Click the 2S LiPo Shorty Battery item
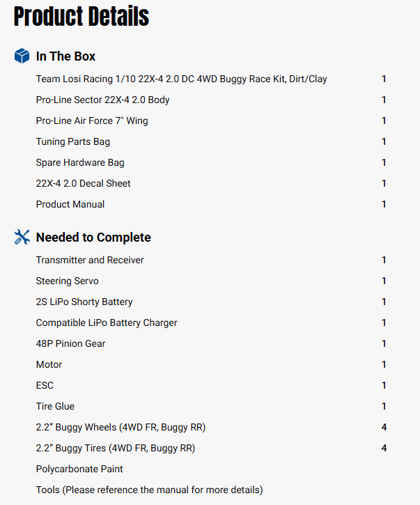Screen dimensions: 420x505 point(84,302)
